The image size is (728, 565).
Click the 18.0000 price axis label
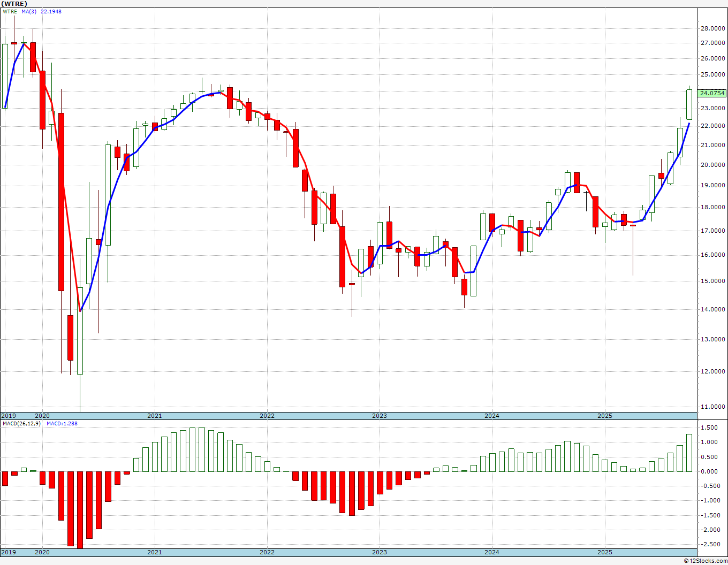[712, 208]
